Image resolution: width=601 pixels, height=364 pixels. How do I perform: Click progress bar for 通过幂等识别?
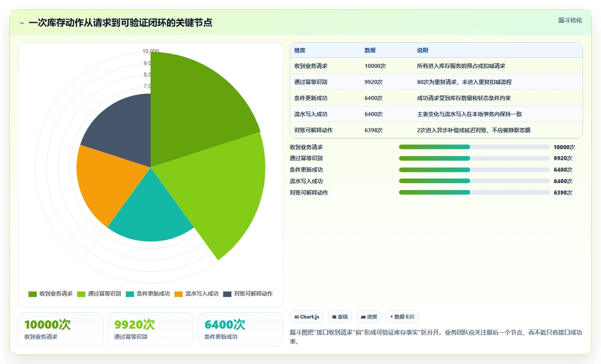point(474,158)
